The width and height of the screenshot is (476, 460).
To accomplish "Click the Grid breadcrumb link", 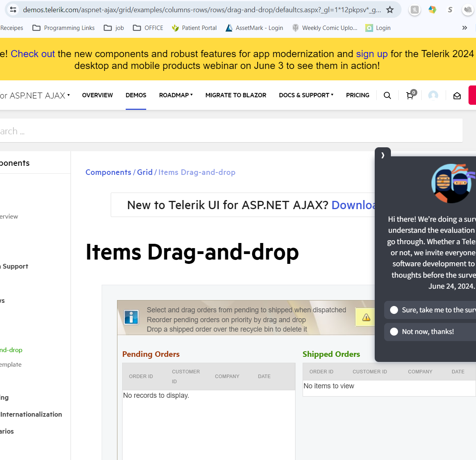I will [145, 172].
